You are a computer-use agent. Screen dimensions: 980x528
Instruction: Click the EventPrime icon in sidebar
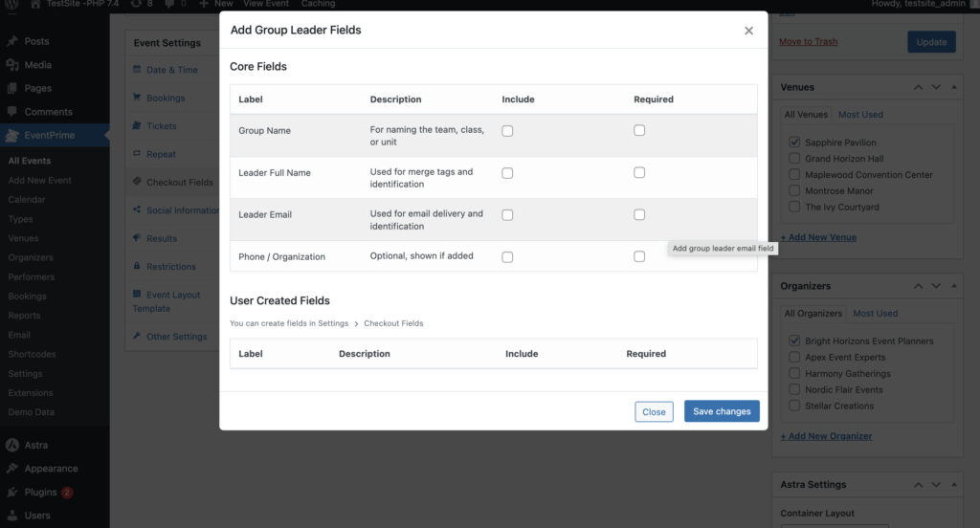[12, 135]
